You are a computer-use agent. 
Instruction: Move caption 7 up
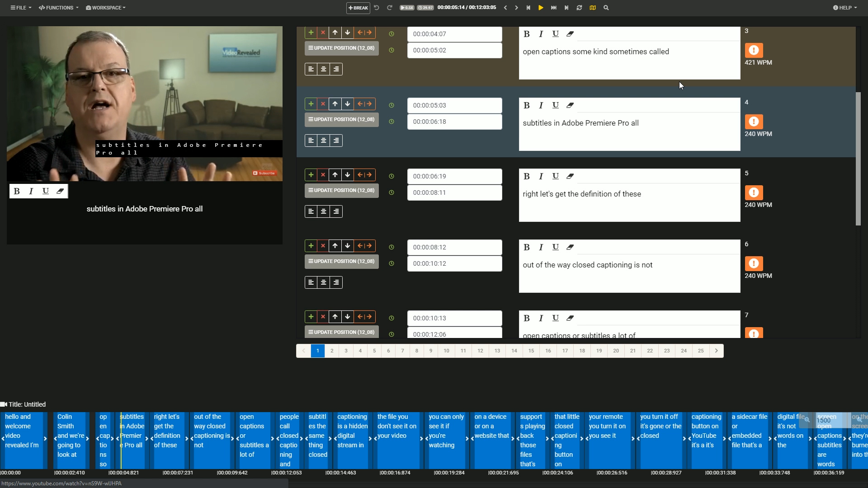(x=335, y=317)
